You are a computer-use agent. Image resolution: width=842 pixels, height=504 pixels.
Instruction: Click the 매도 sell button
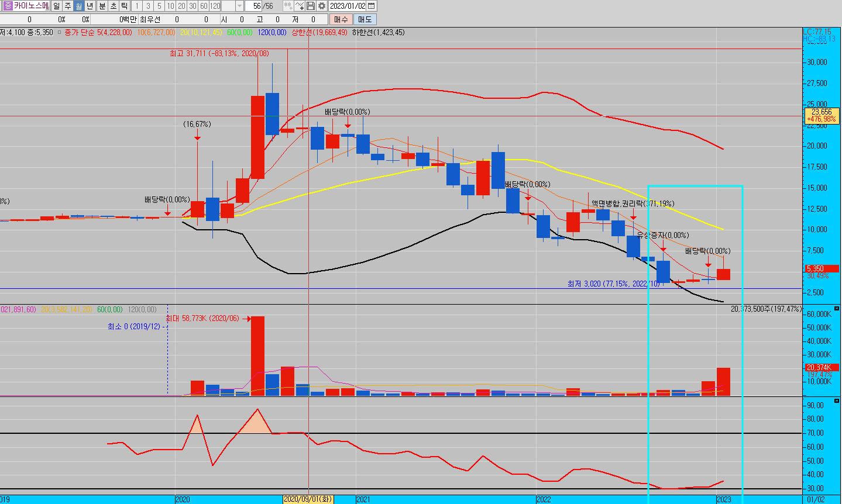pyautogui.click(x=365, y=19)
